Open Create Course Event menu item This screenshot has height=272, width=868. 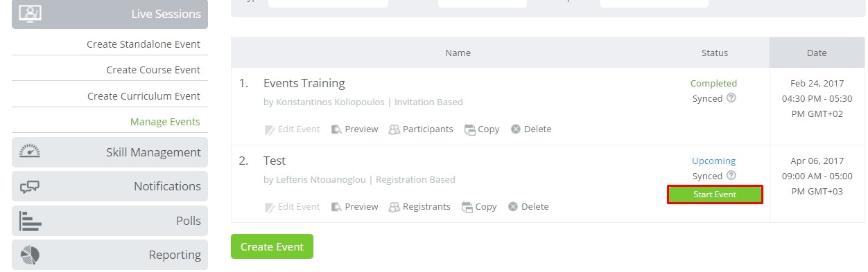[x=153, y=70]
